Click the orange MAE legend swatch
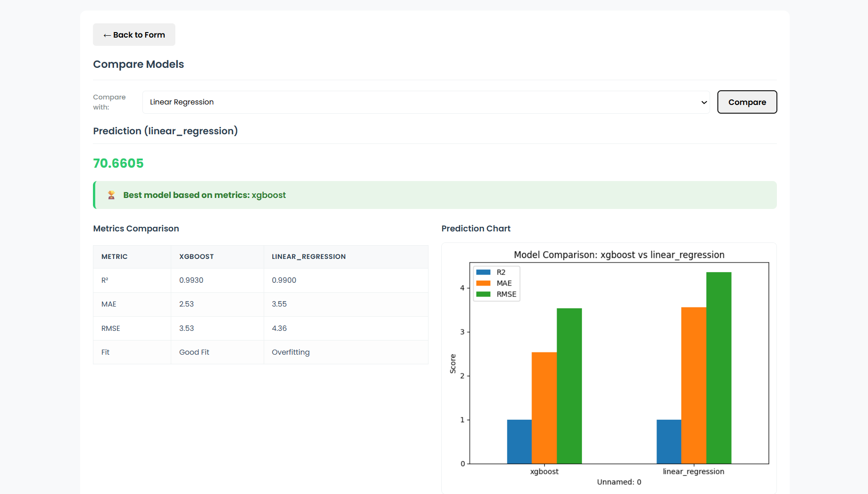Image resolution: width=868 pixels, height=494 pixels. point(483,283)
